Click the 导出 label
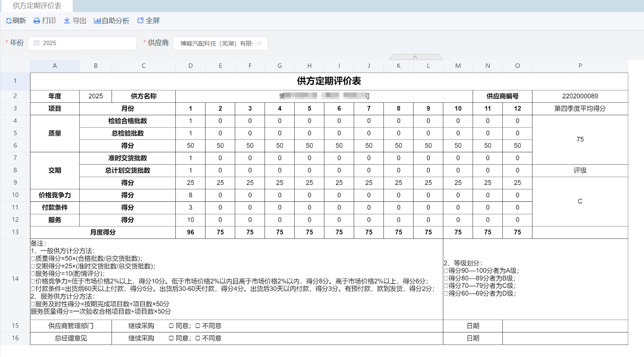Image resolution: width=644 pixels, height=357 pixels. tap(79, 21)
